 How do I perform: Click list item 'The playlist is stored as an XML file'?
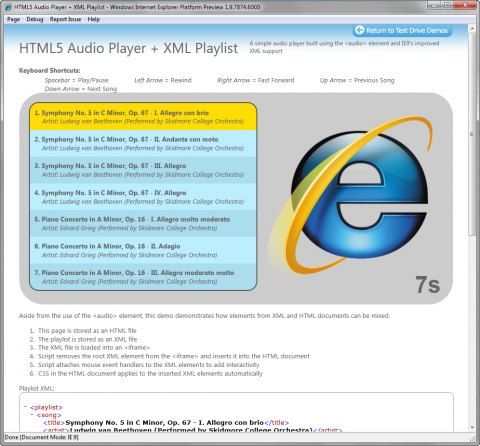pos(87,339)
